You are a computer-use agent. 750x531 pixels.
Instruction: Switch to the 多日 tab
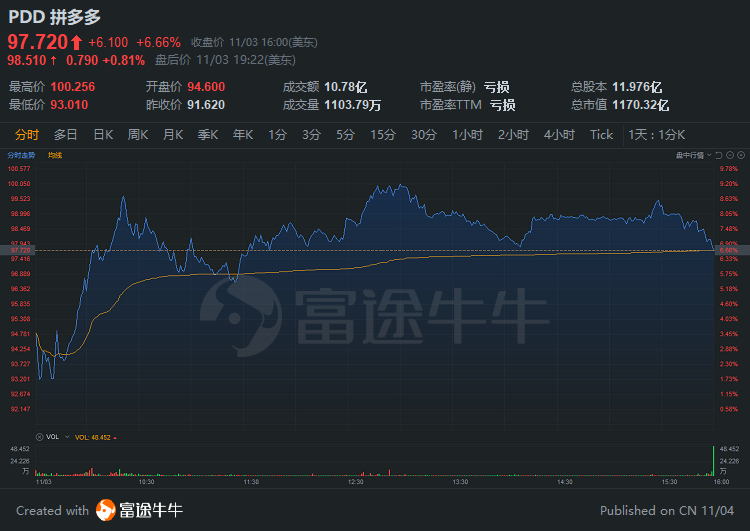point(66,135)
